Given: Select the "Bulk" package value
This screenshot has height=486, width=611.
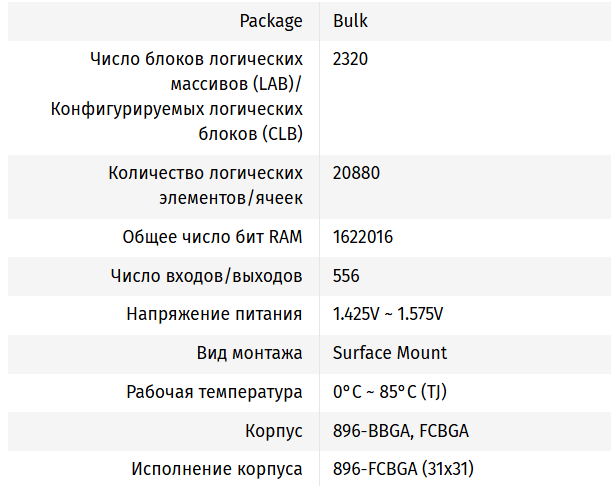Looking at the screenshot, I should click(350, 20).
